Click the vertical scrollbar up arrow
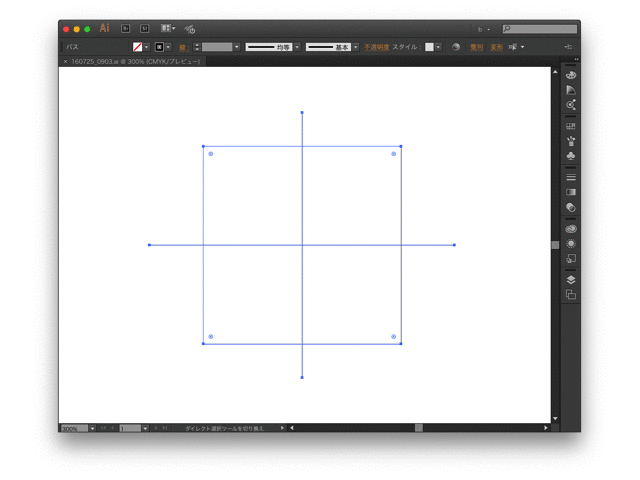The width and height of the screenshot is (640, 480). [555, 72]
